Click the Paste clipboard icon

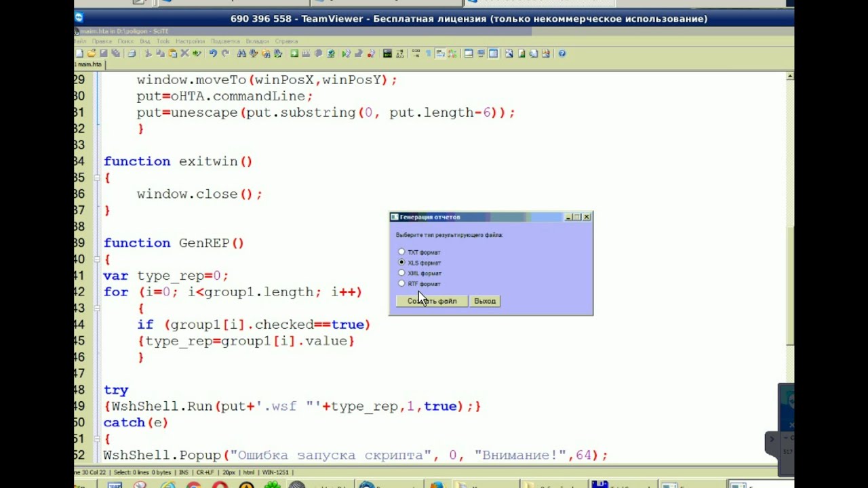click(172, 53)
